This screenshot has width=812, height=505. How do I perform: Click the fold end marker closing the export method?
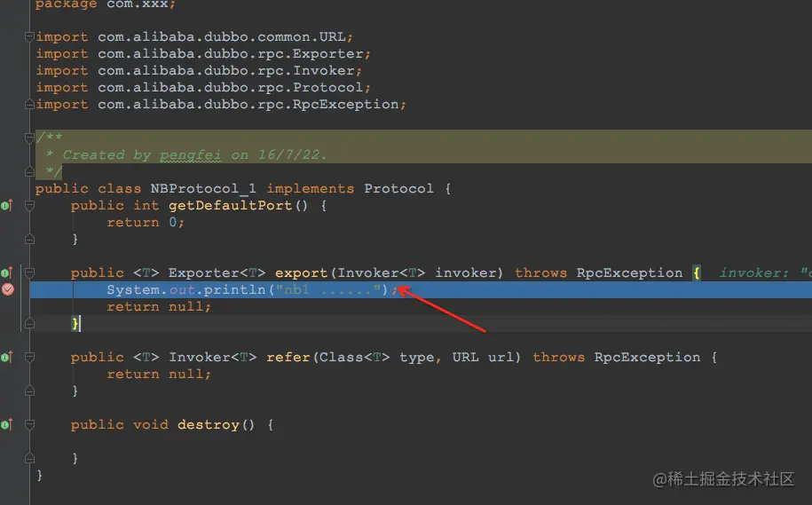(x=29, y=324)
